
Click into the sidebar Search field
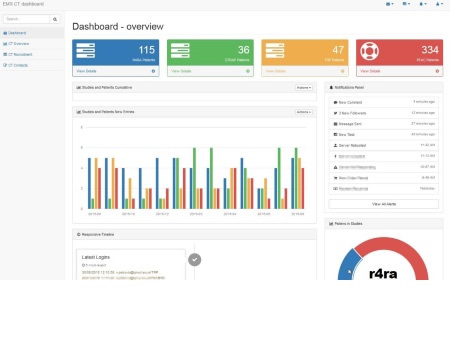[26, 19]
